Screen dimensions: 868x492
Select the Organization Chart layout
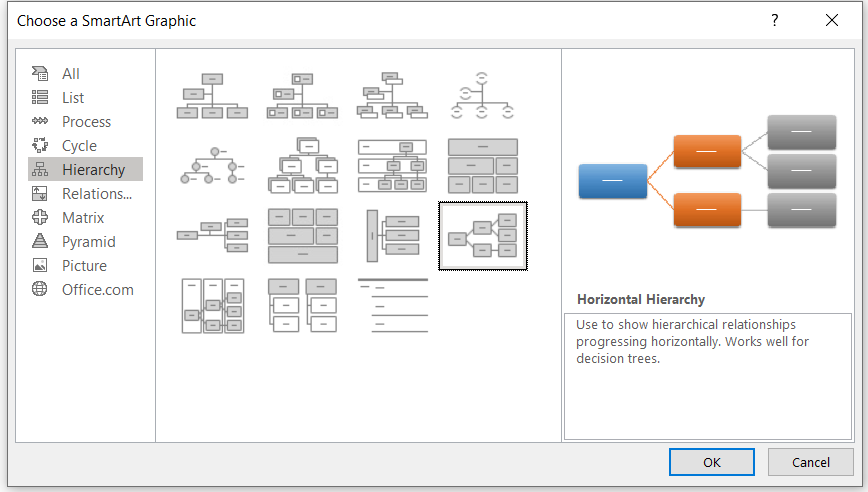[213, 96]
